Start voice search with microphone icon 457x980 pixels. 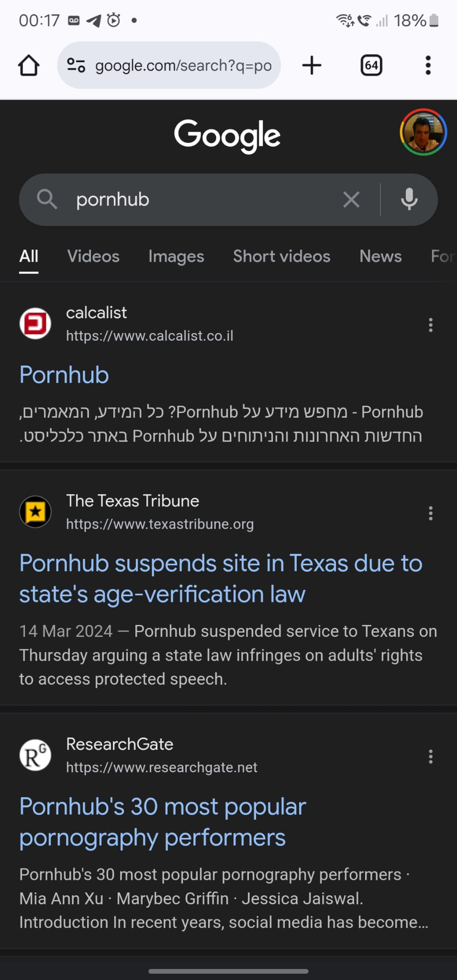point(409,200)
